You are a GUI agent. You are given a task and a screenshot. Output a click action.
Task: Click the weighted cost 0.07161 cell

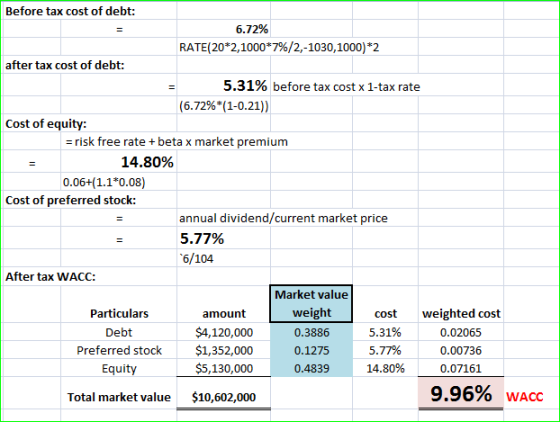coord(461,368)
